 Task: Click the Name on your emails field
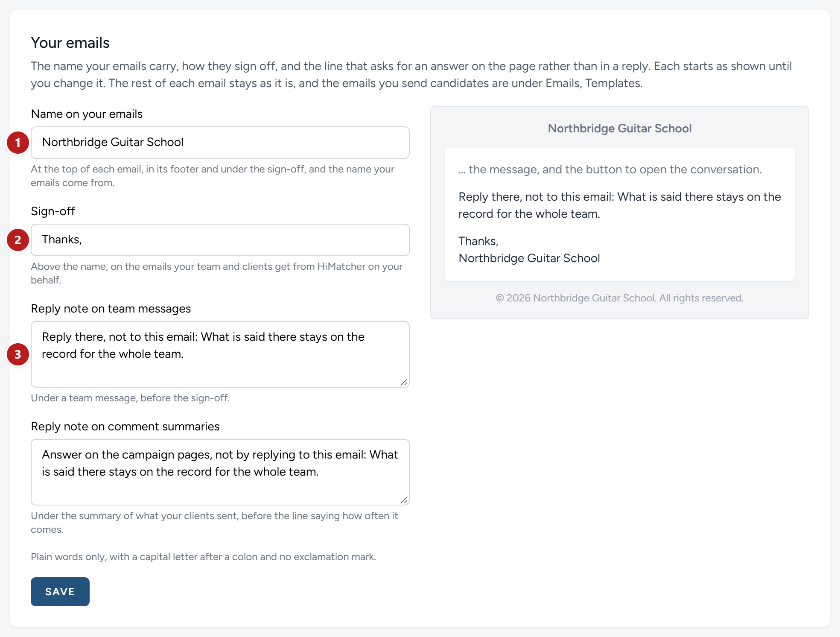pyautogui.click(x=220, y=143)
